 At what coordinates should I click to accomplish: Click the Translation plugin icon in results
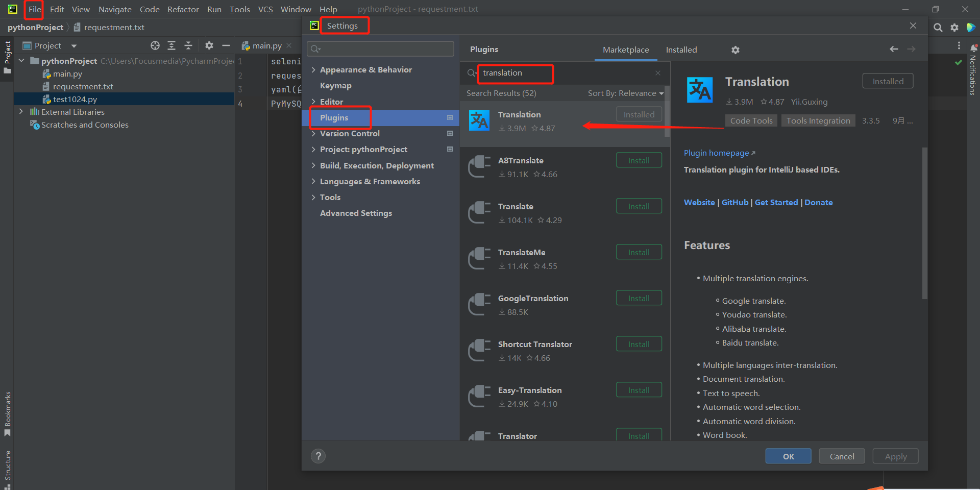tap(479, 120)
